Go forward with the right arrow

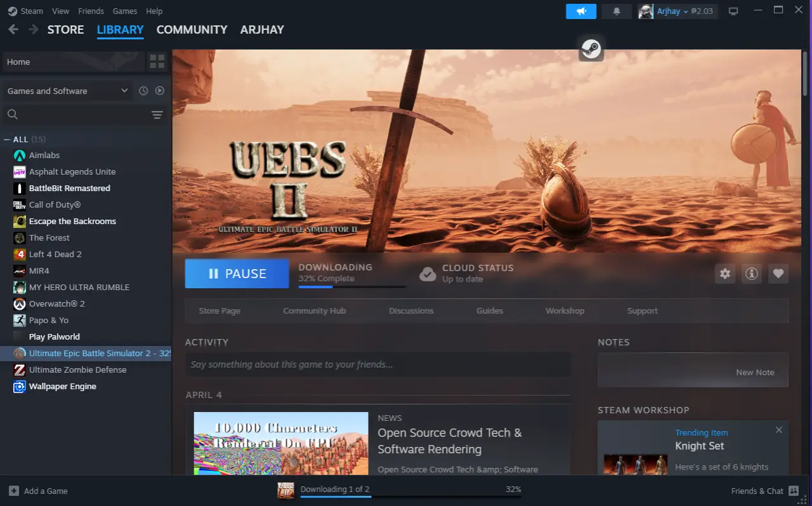click(x=34, y=30)
